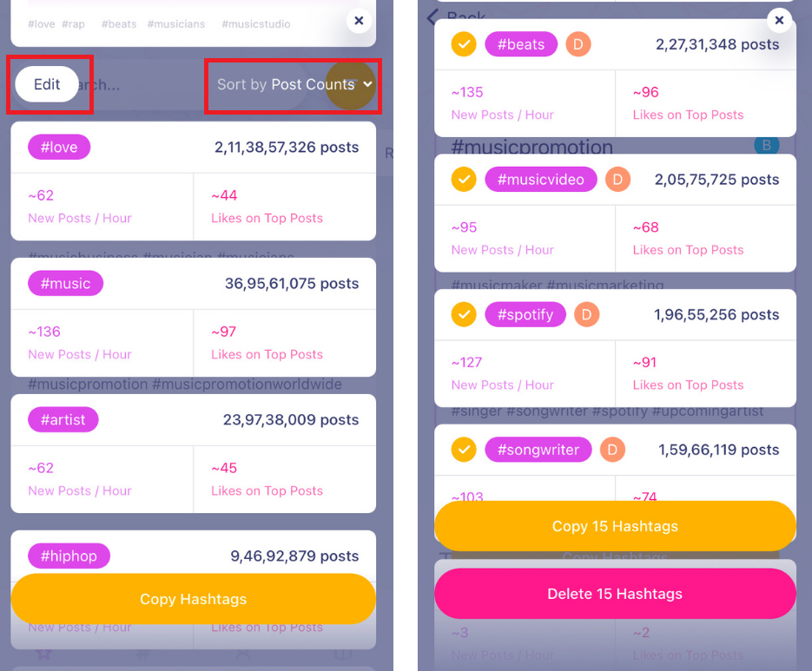Close the left hashtag panel
Image resolution: width=812 pixels, height=671 pixels.
point(359,21)
